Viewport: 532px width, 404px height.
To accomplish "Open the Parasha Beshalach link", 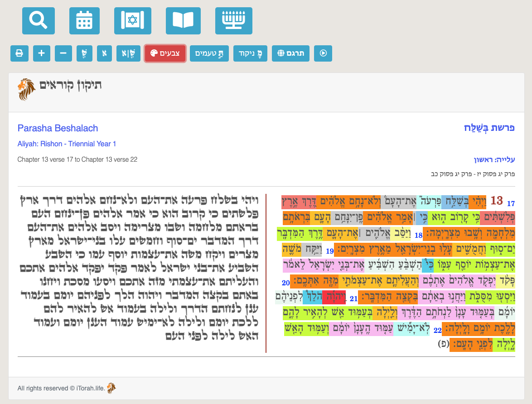I will tap(58, 128).
